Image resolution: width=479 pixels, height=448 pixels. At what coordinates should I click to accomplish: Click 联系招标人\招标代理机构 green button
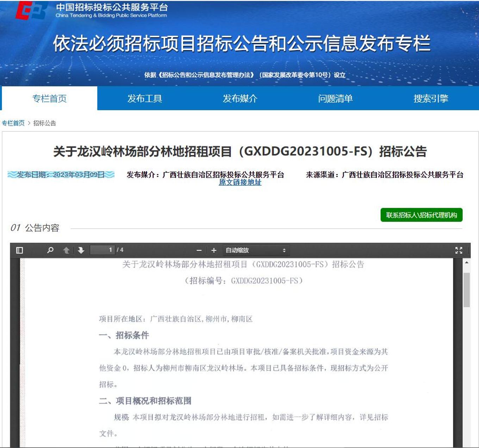point(421,215)
